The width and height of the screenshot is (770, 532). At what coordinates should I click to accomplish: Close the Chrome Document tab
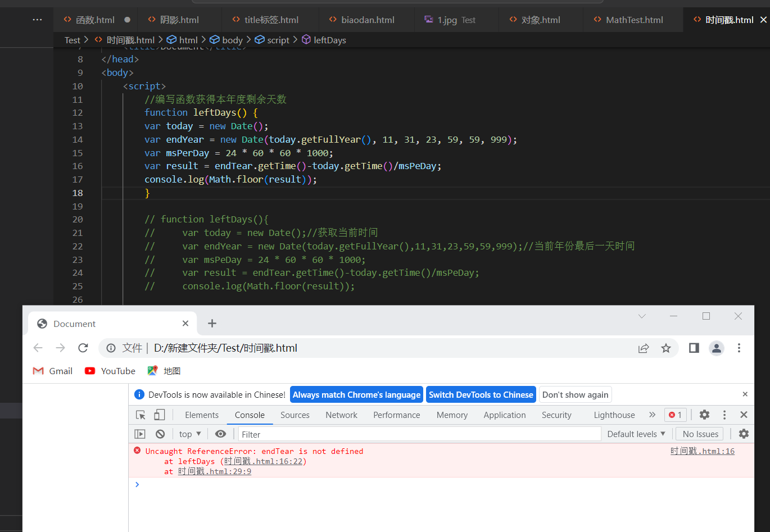(x=185, y=324)
